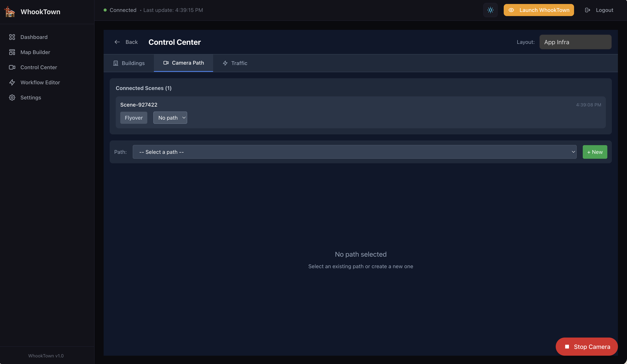Toggle Flyover mode for Scene-927422
627x364 pixels.
click(x=134, y=118)
